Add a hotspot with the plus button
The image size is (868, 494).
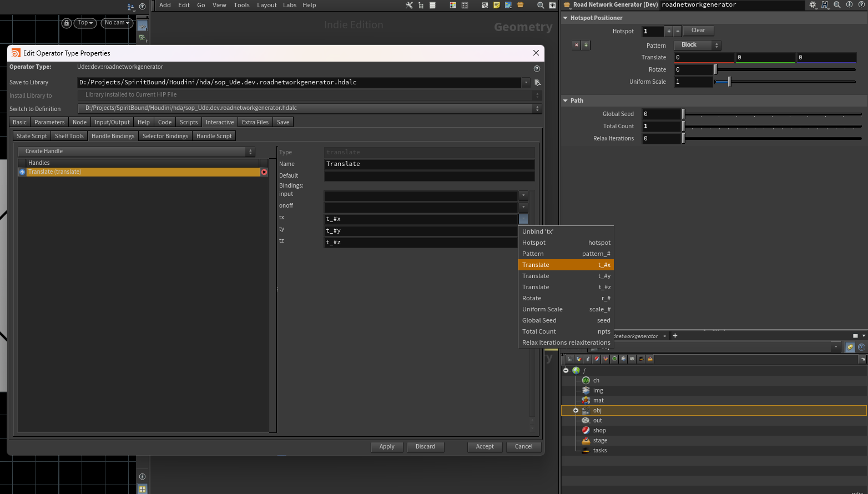669,31
